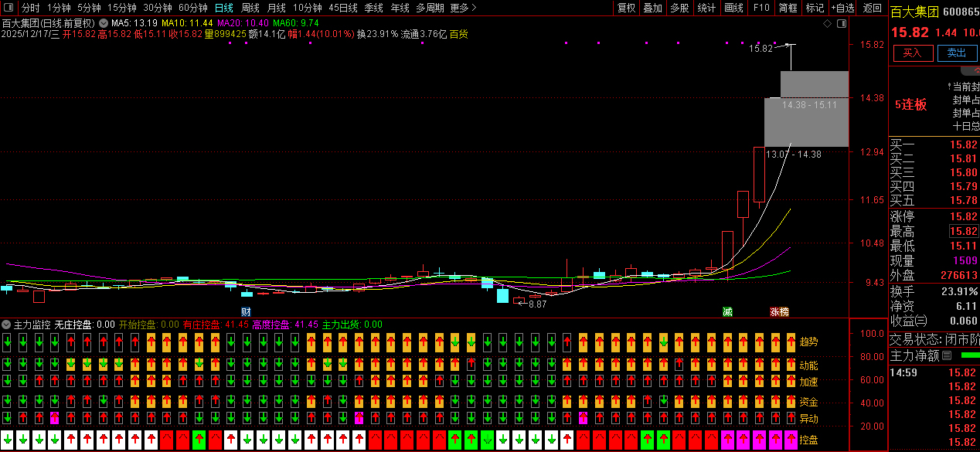Add stock via +自选
980x452 pixels.
click(842, 8)
